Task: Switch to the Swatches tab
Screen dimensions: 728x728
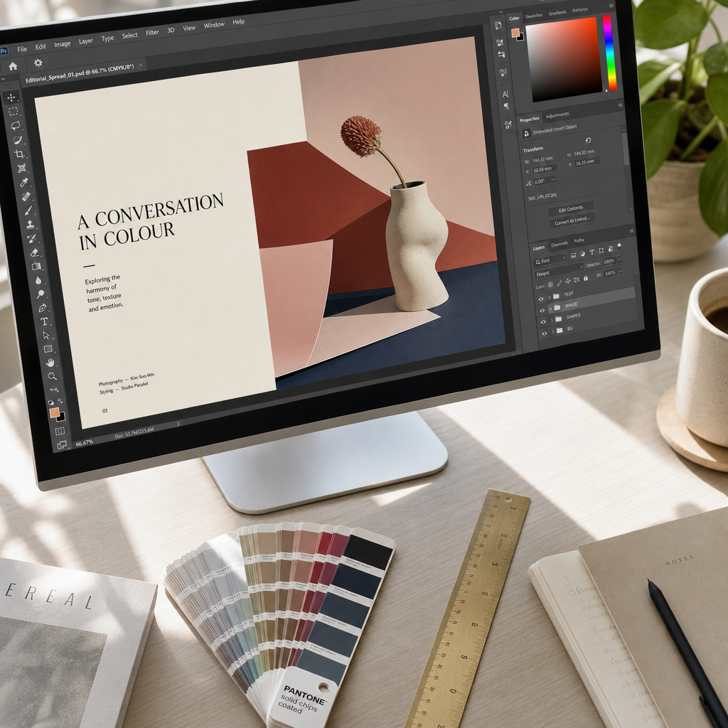Action: point(533,16)
